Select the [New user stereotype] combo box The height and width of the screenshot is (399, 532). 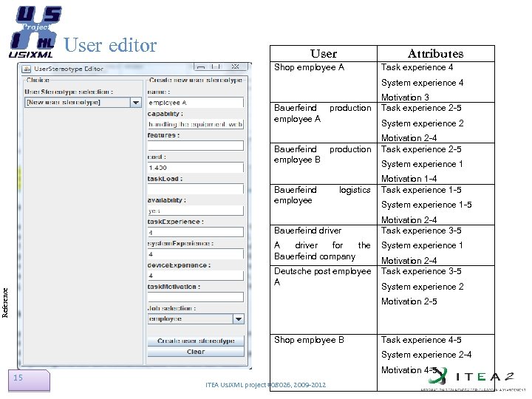click(x=83, y=102)
